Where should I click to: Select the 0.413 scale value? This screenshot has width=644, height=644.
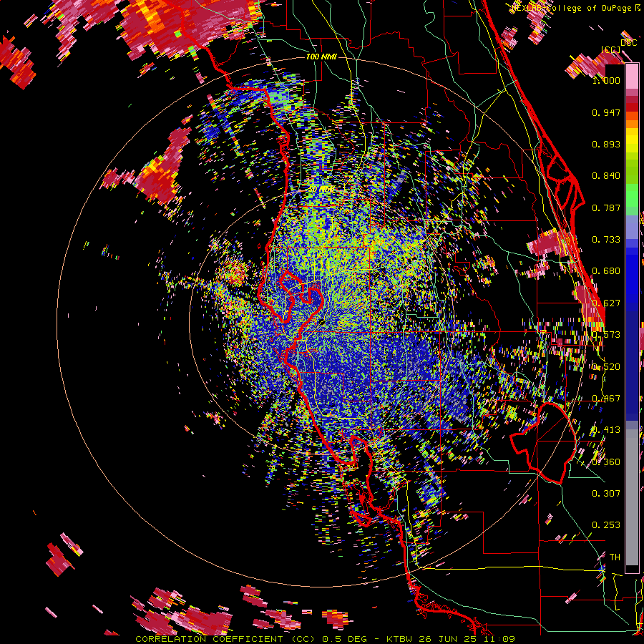click(x=606, y=430)
